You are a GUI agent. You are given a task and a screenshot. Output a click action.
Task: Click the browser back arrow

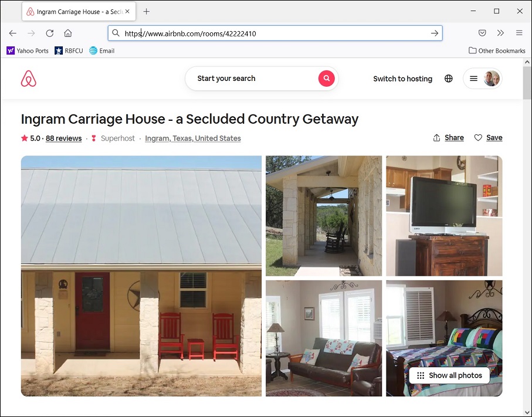tap(13, 33)
